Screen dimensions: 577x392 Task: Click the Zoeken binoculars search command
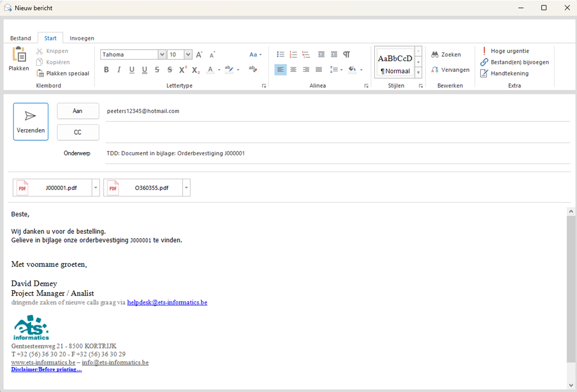(446, 55)
